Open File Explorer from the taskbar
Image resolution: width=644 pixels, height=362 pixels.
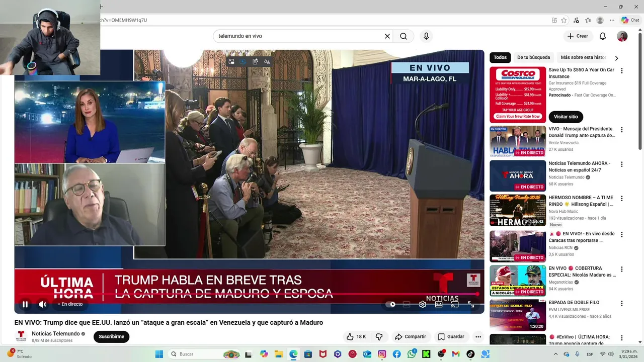tap(278, 354)
